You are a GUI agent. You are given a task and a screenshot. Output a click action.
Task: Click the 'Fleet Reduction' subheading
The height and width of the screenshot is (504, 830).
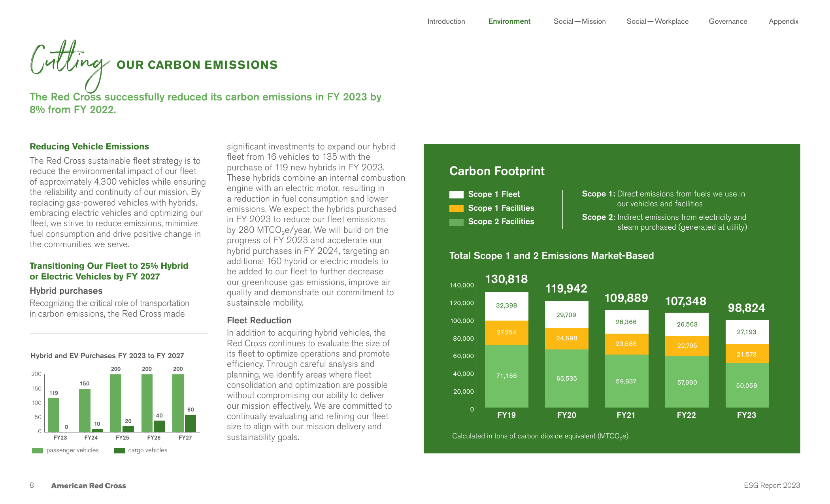point(259,321)
